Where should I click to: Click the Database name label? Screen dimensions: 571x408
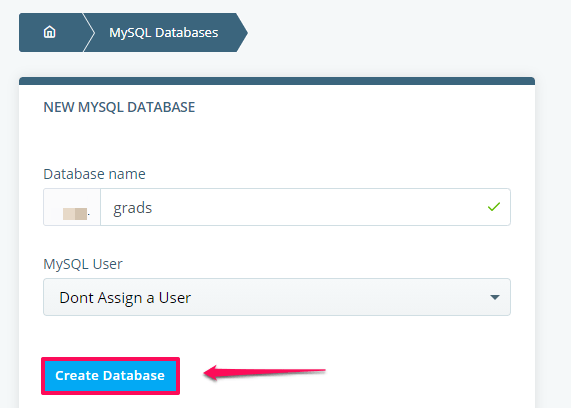(x=94, y=174)
